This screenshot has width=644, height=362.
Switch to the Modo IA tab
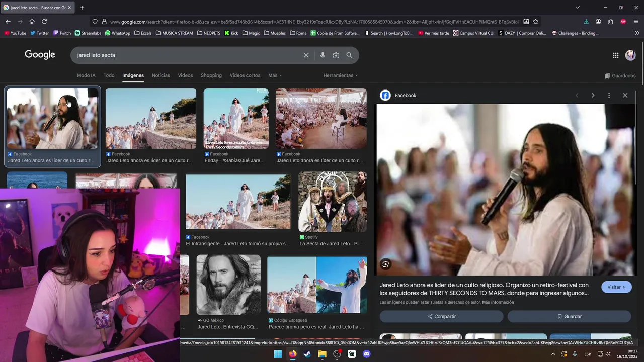86,75
